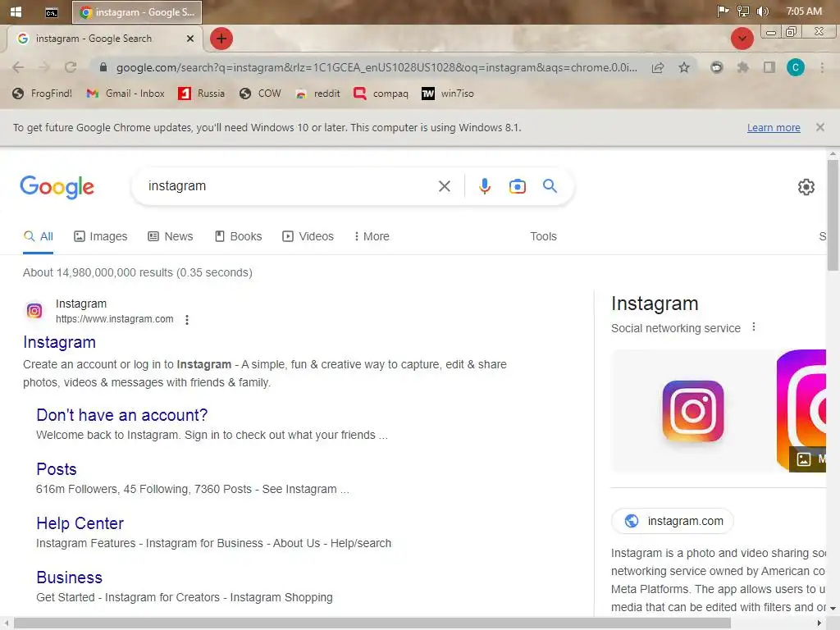The height and width of the screenshot is (630, 840).
Task: Click the vertical scrollbar thumb
Action: [x=833, y=216]
